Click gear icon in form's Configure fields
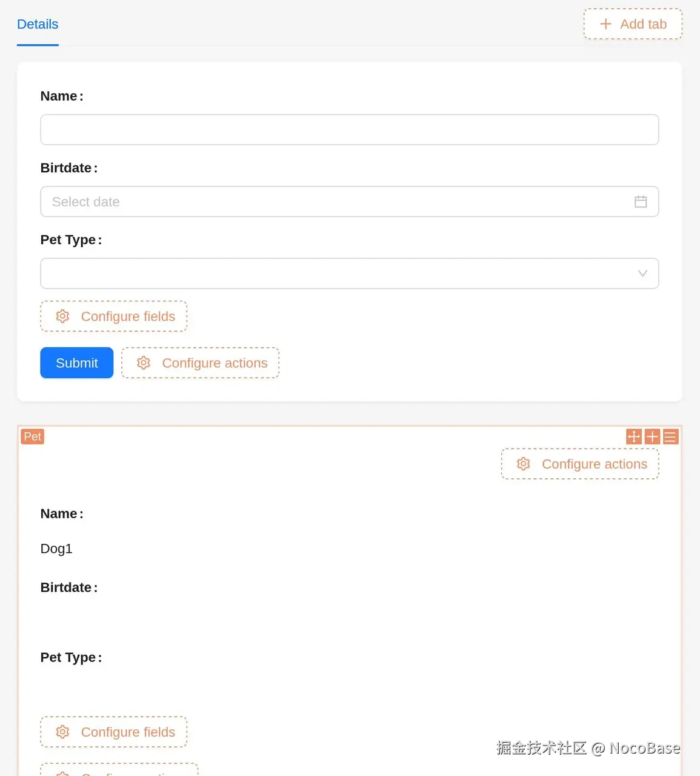This screenshot has height=776, width=700. pos(62,316)
